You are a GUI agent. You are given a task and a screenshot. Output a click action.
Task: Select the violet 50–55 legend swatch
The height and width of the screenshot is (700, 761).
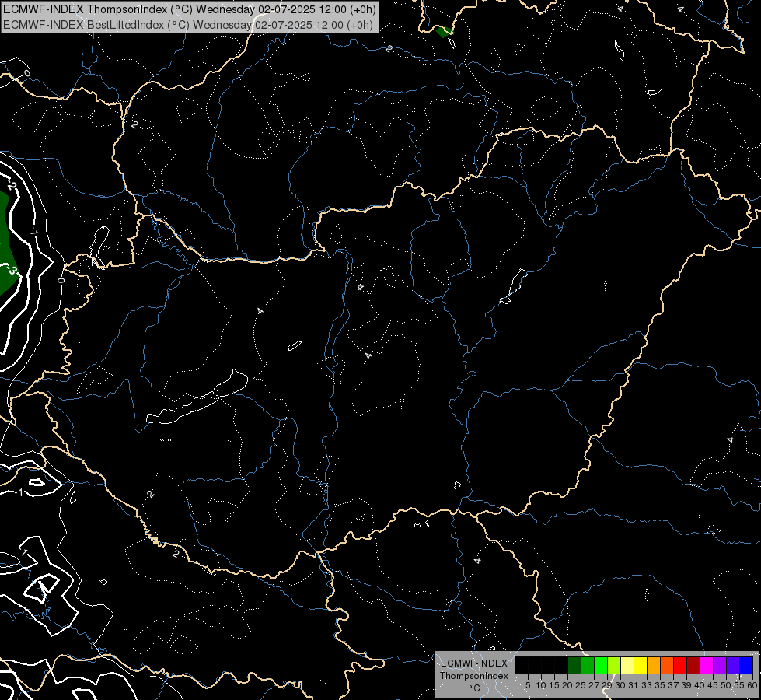click(x=733, y=666)
